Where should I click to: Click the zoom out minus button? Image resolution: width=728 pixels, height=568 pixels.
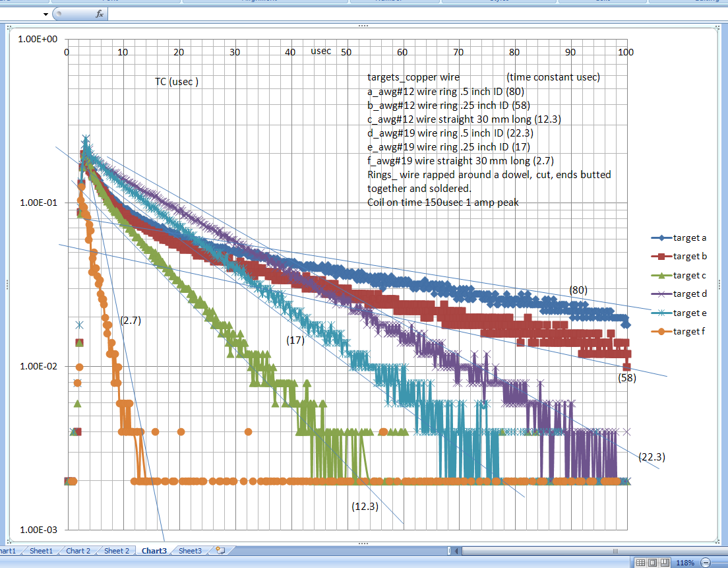coord(706,563)
